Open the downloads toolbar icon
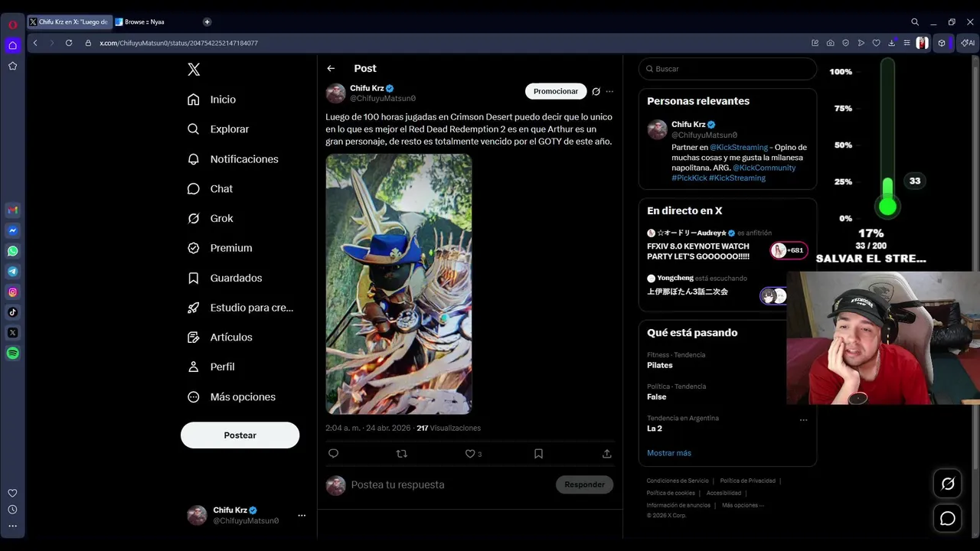Viewport: 980px width, 551px height. pyautogui.click(x=891, y=43)
